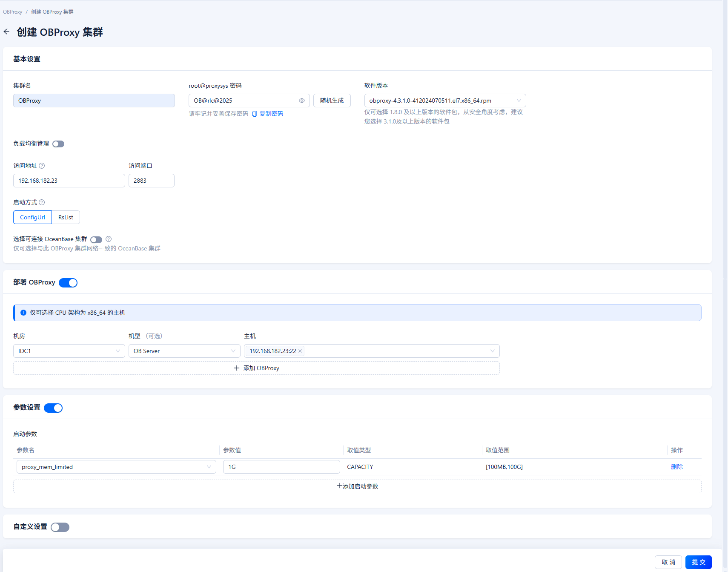728x572 pixels.
Task: Enable 选择可连接 OceanBase 集群 switch
Action: coord(96,240)
